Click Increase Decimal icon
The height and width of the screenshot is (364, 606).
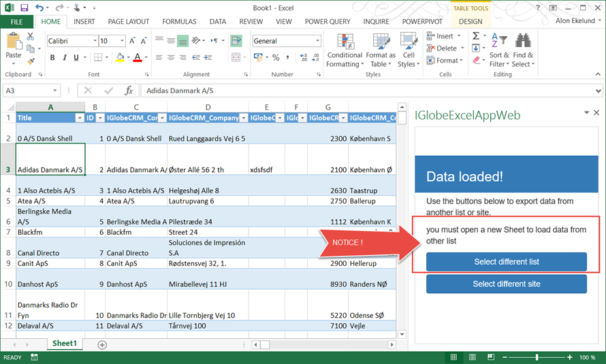pyautogui.click(x=304, y=58)
